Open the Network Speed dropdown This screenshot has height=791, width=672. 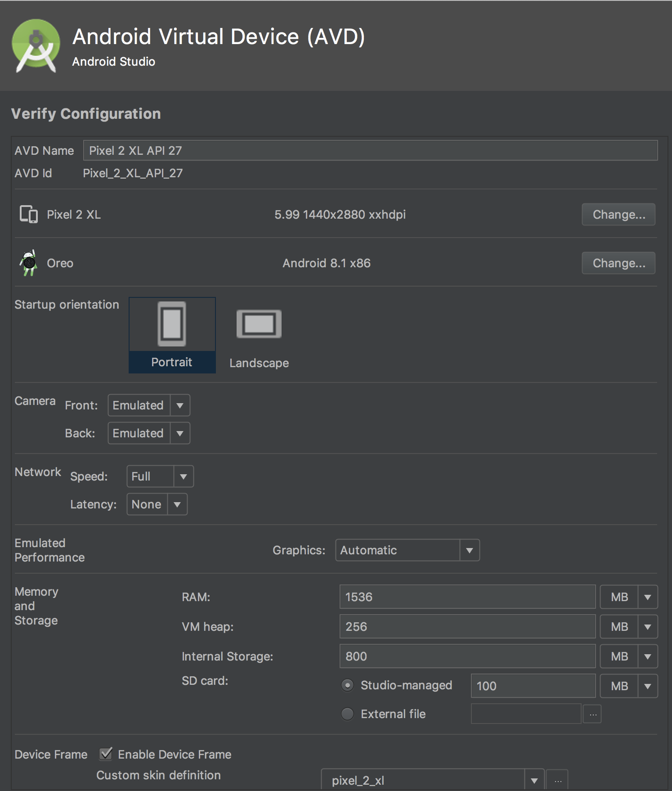coord(160,476)
